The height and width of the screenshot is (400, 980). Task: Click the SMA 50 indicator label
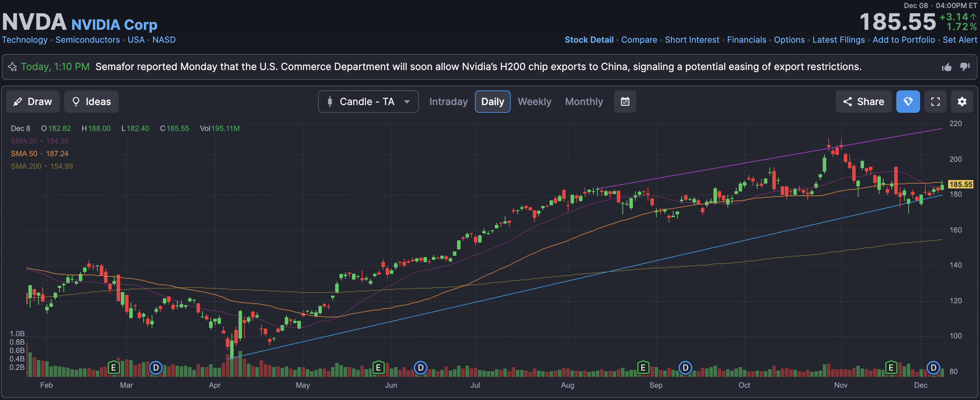pos(24,153)
